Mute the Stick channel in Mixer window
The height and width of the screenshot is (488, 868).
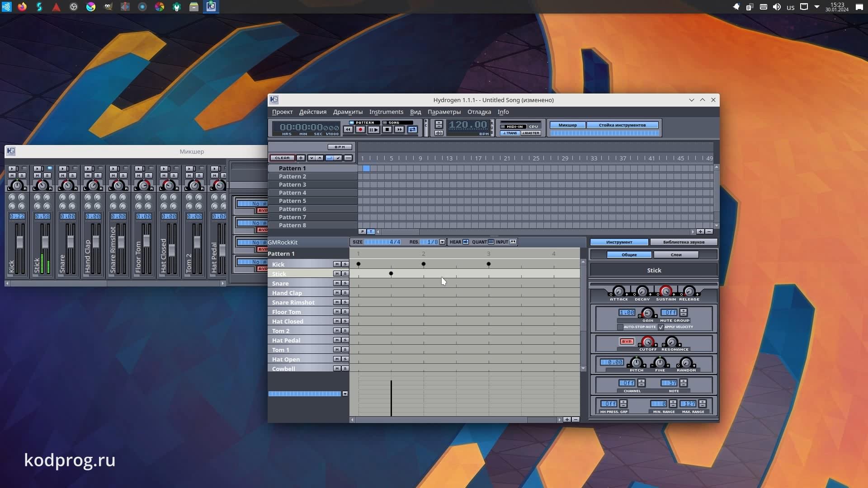coord(38,176)
